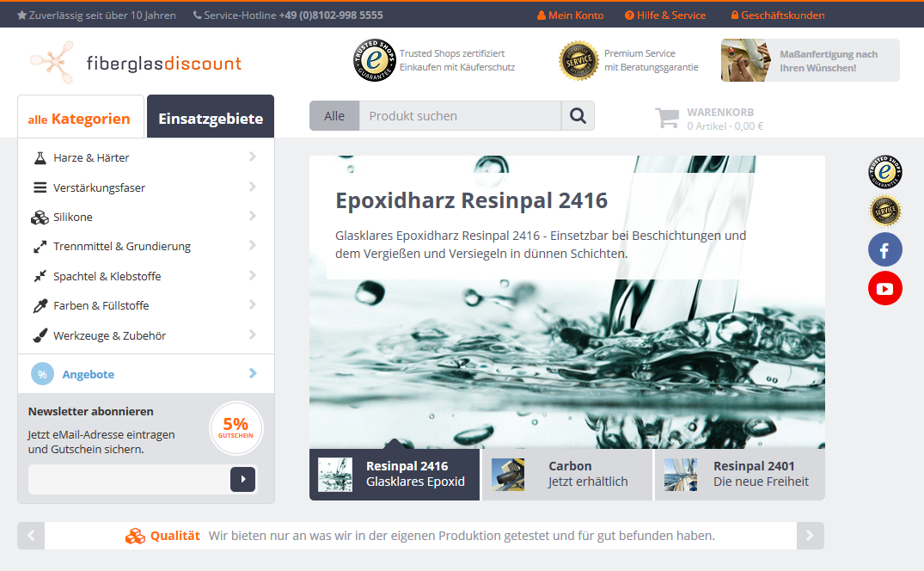Viewport: 924px width, 571px height.
Task: Open the Facebook page icon
Action: pos(885,250)
